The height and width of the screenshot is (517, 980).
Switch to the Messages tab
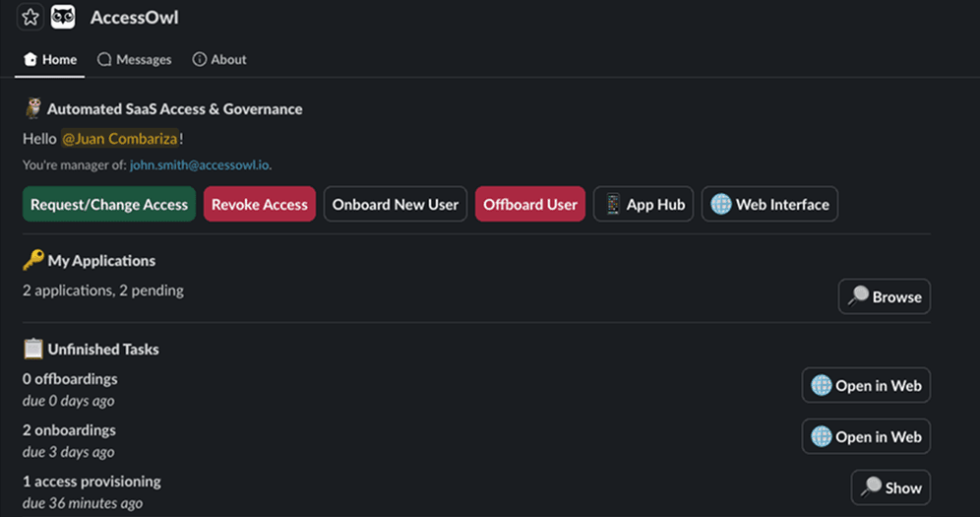tap(135, 59)
